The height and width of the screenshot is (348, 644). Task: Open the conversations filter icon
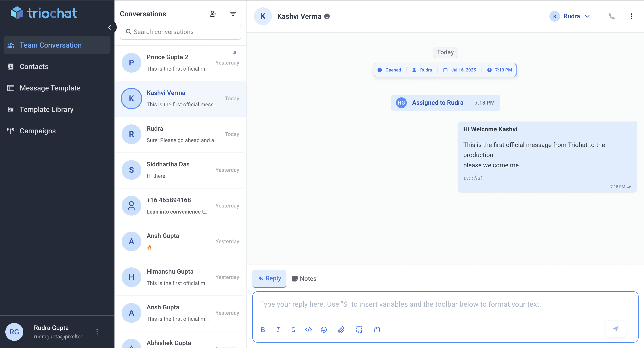(x=233, y=14)
